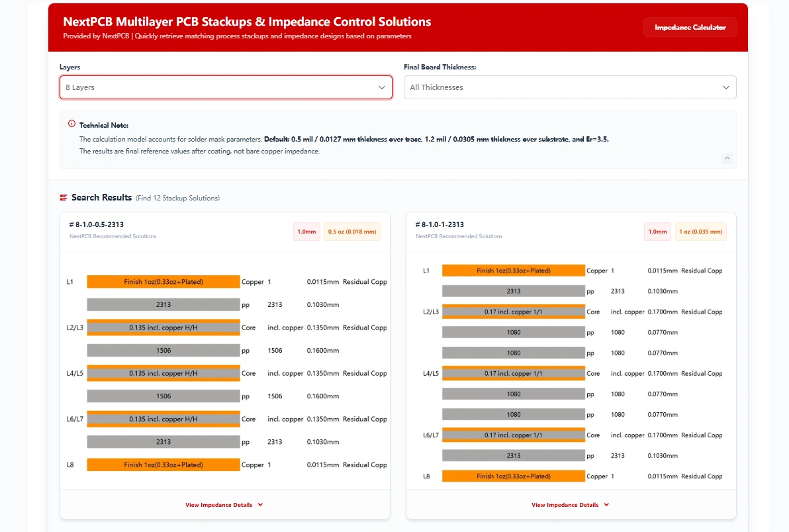This screenshot has height=532, width=789.
Task: Click the 0.1700mm value in right L2/L3 row
Action: [663, 312]
